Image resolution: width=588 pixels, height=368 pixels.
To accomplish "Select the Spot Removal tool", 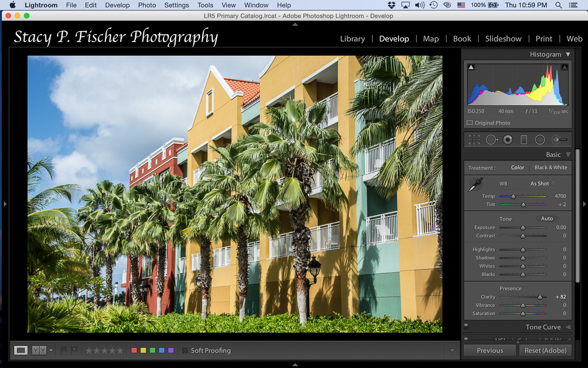I will (491, 140).
